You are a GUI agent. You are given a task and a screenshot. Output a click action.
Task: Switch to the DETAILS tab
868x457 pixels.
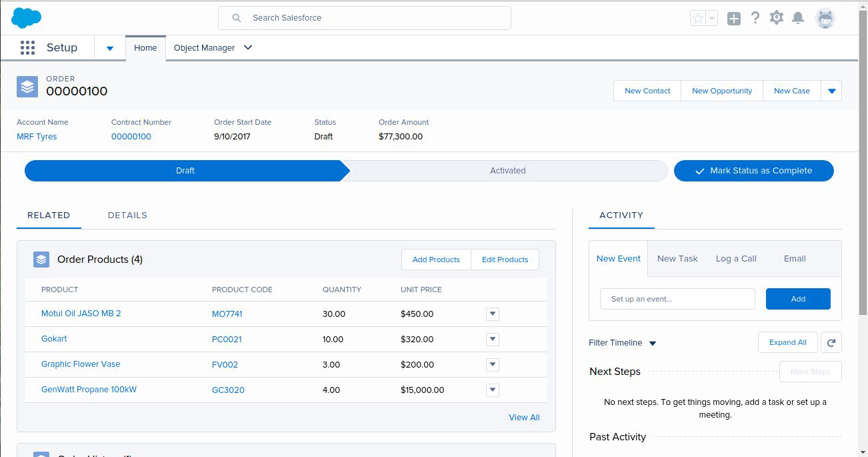pyautogui.click(x=127, y=215)
